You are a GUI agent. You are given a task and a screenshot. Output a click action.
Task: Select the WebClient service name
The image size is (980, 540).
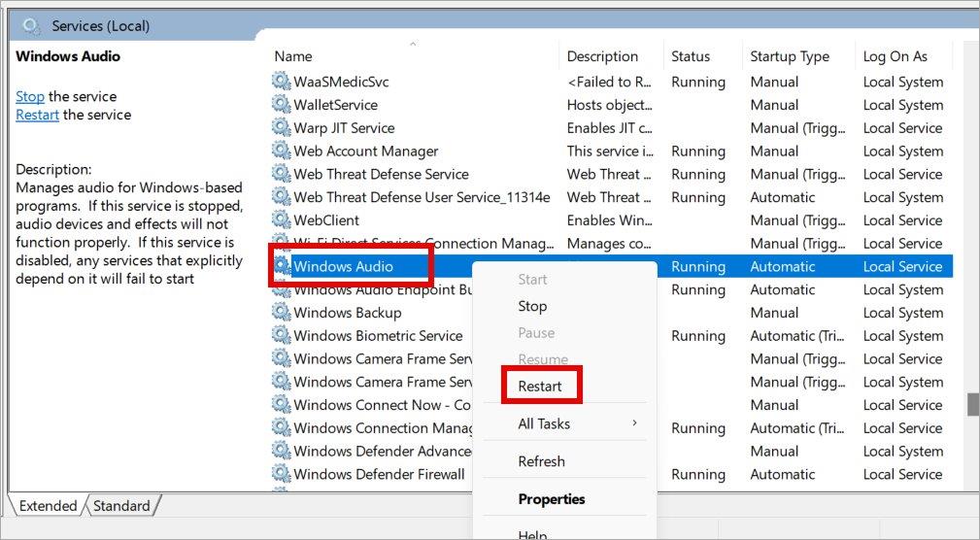coord(326,220)
